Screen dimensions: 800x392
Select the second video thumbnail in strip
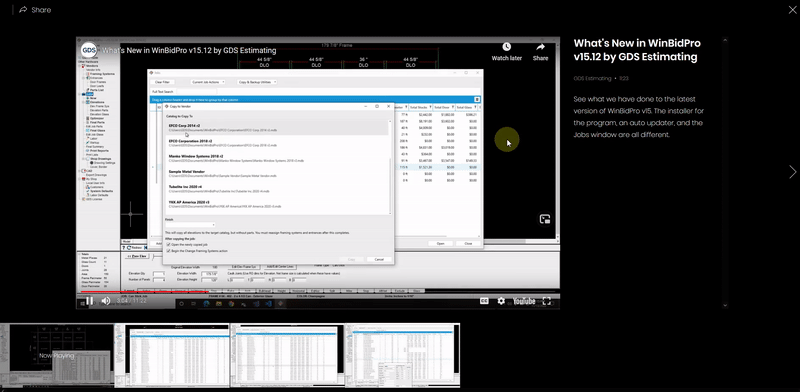pos(172,355)
